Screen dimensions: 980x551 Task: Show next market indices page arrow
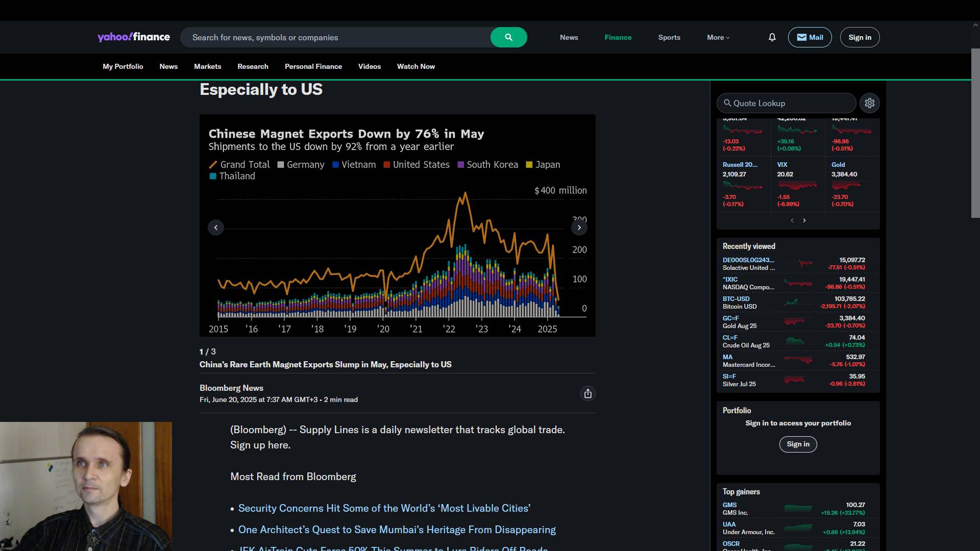pos(804,220)
